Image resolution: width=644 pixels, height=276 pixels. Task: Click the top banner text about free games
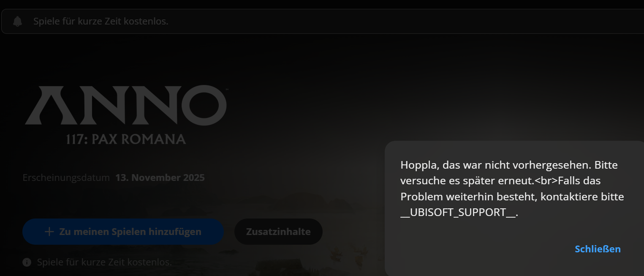click(x=101, y=21)
